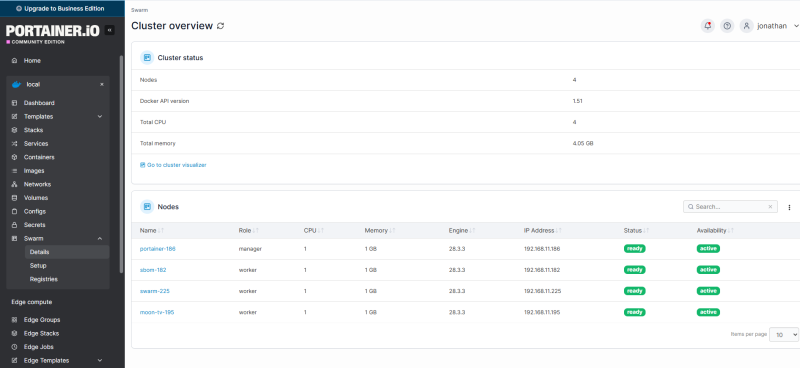Click the manager role cell
800x368 pixels.
(x=250, y=249)
